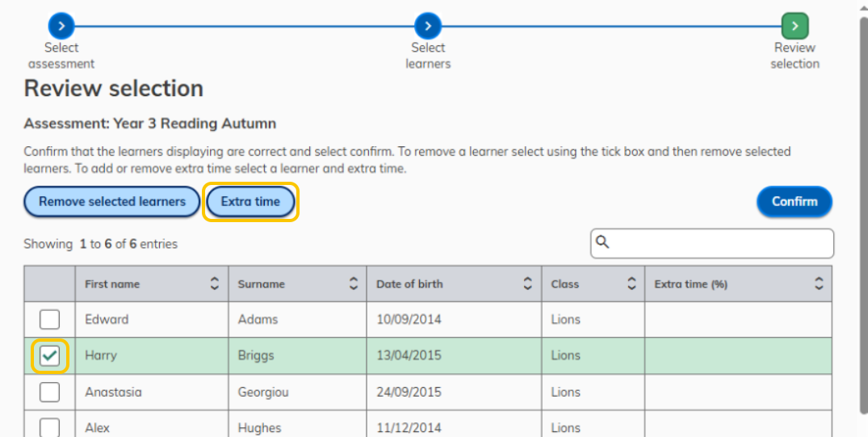Click the Select assessment step circle icon
Viewport: 868px width, 437px height.
[61, 26]
